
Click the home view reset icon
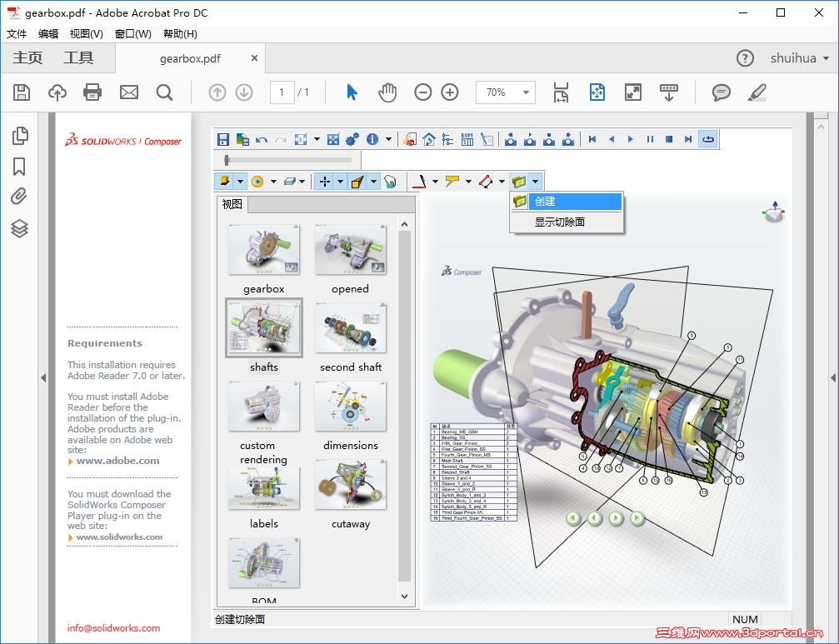[x=429, y=140]
